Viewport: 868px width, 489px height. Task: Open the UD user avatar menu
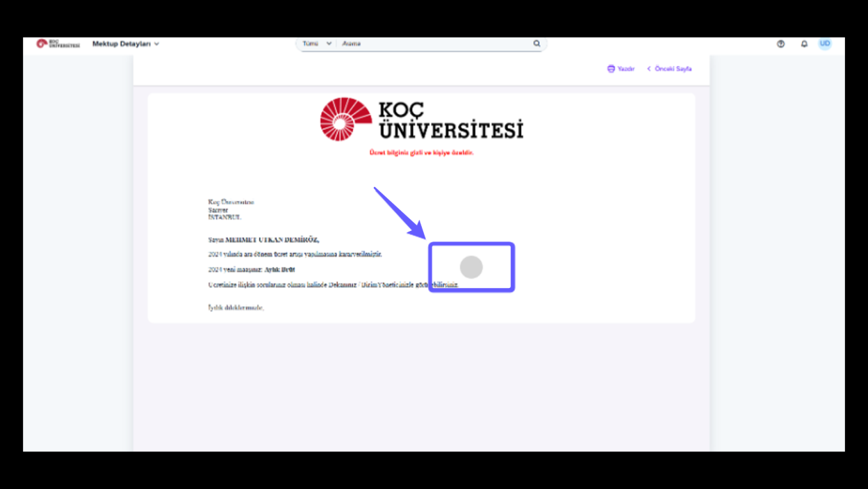click(825, 44)
